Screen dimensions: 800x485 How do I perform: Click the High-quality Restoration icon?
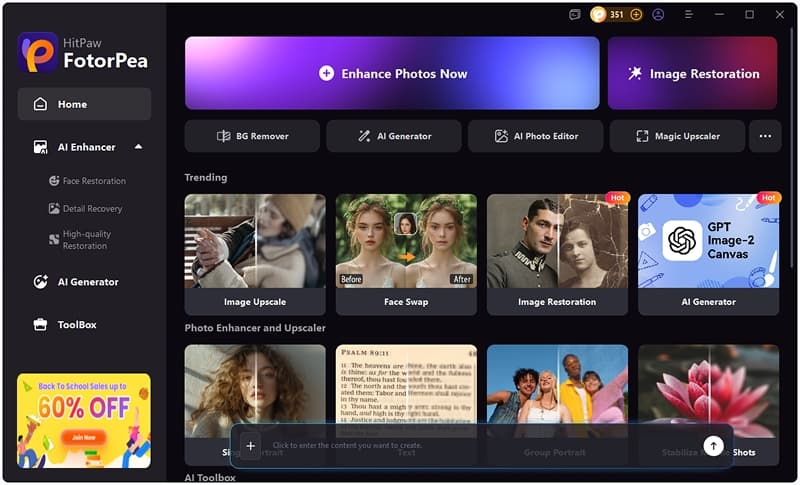pyautogui.click(x=54, y=240)
